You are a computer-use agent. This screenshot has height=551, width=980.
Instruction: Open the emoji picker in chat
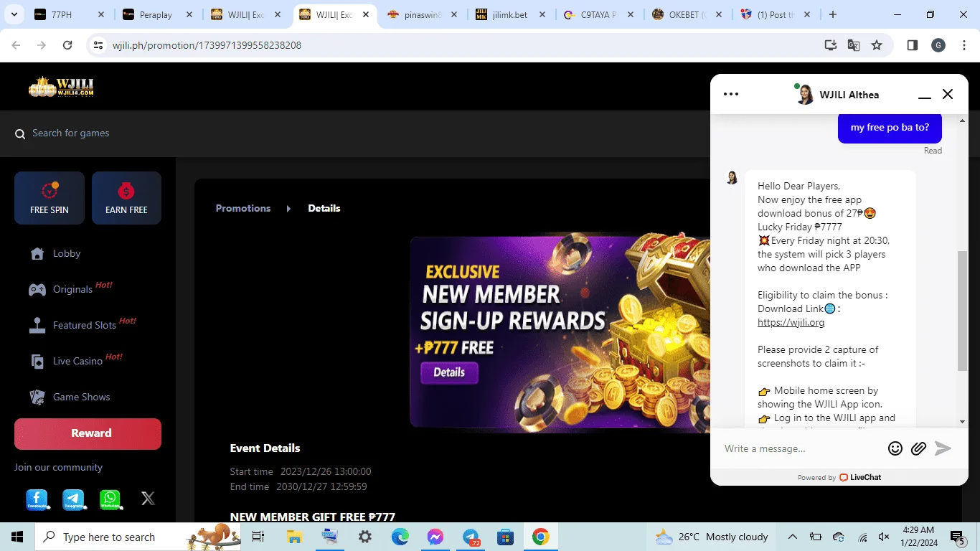click(895, 448)
